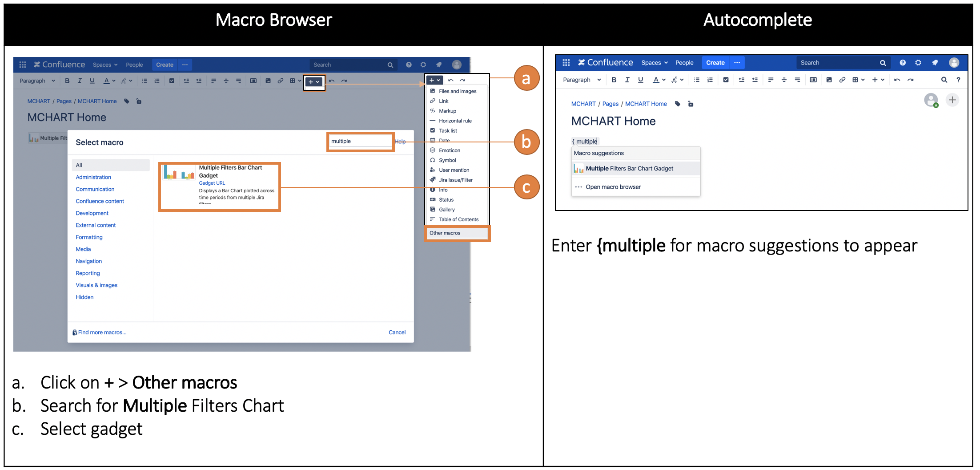Select Reporting category in Select macro dialog
980x470 pixels.
(x=88, y=273)
